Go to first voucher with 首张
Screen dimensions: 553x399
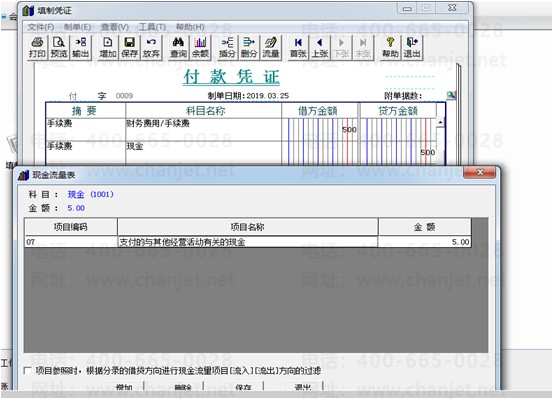coord(298,48)
